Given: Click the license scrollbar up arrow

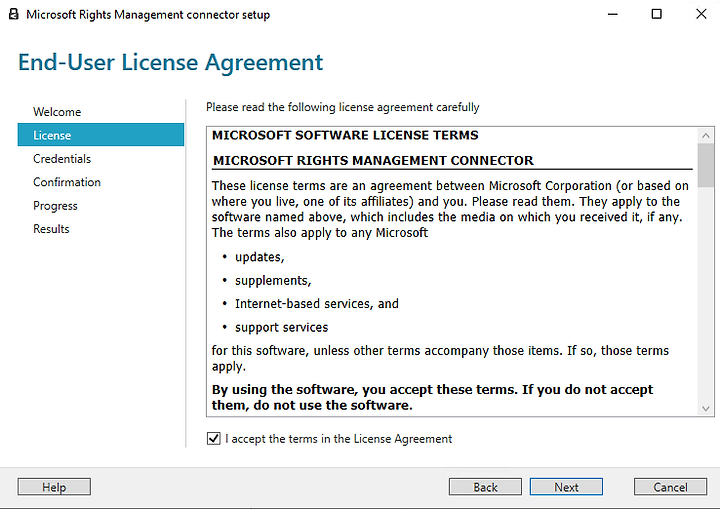Looking at the screenshot, I should pyautogui.click(x=706, y=136).
